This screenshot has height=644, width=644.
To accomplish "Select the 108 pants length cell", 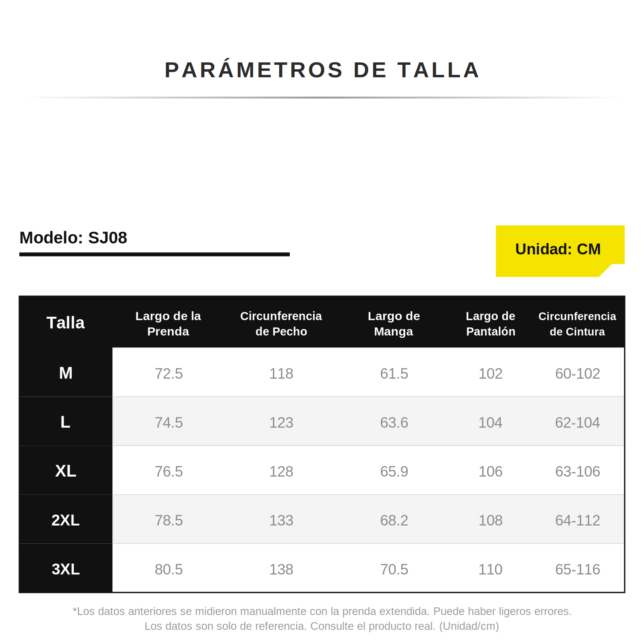I will point(490,520).
